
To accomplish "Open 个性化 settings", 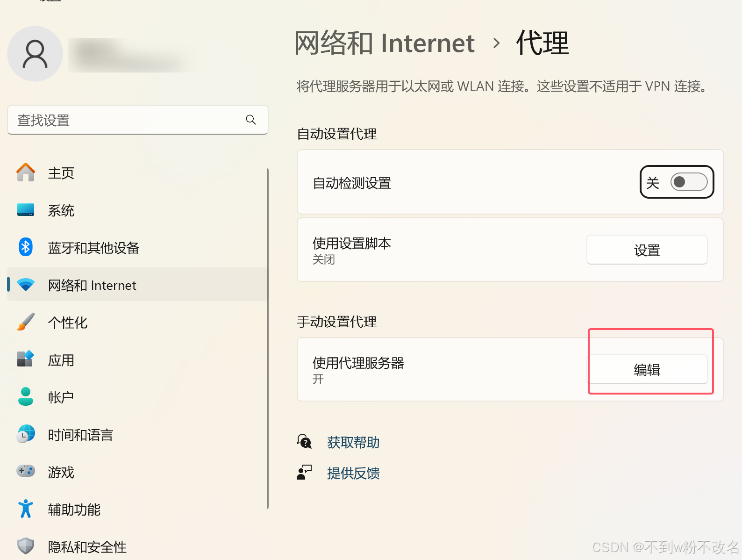I will [x=137, y=322].
